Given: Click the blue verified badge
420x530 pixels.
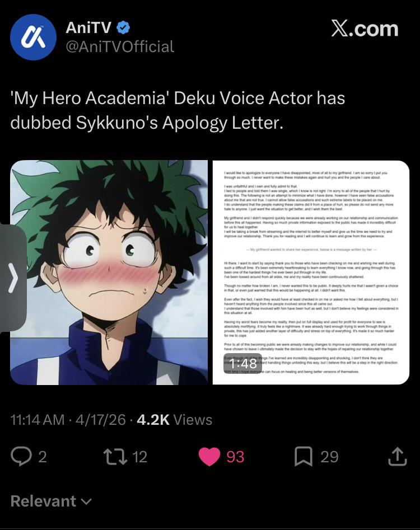Looking at the screenshot, I should [123, 28].
